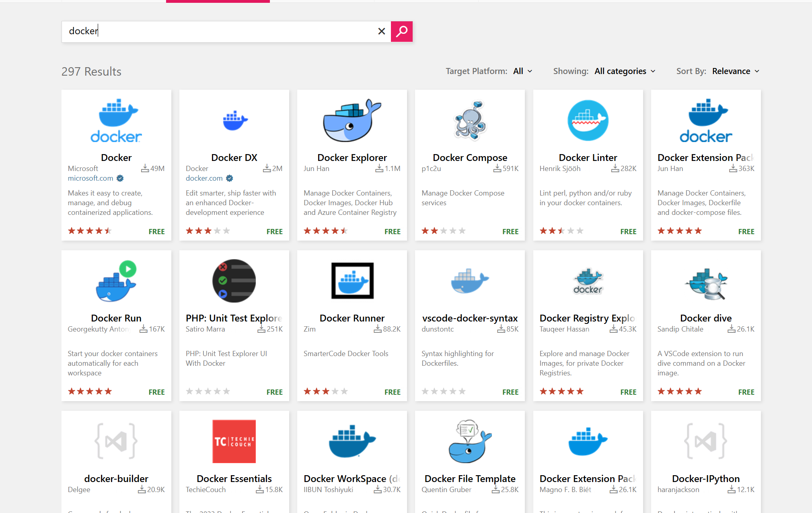Click the Docker WorkSpace whale icon
812x513 pixels.
(x=352, y=441)
